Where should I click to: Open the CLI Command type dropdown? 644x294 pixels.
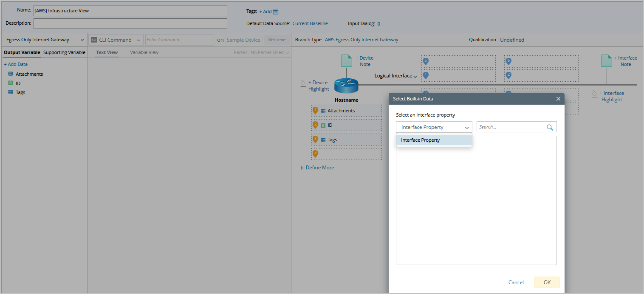(116, 40)
